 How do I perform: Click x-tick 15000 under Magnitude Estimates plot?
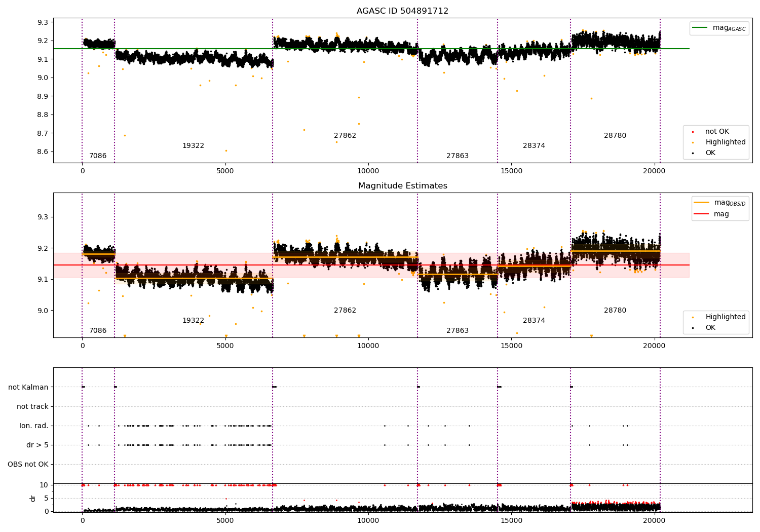tap(511, 346)
